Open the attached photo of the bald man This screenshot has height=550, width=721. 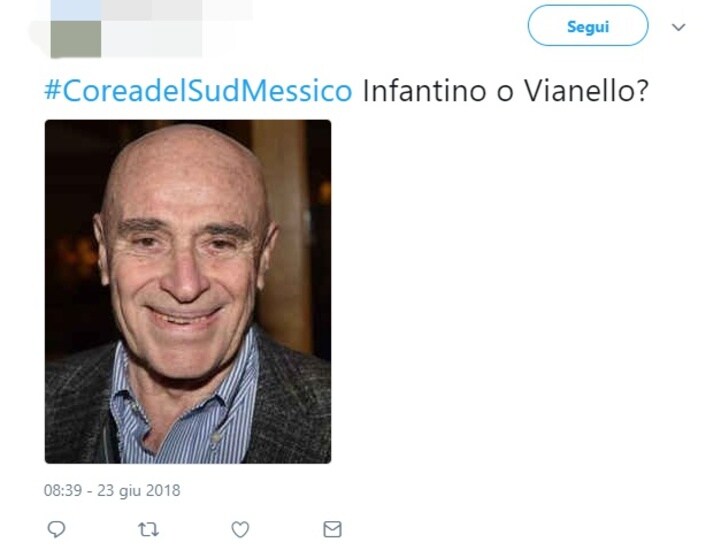coord(188,292)
